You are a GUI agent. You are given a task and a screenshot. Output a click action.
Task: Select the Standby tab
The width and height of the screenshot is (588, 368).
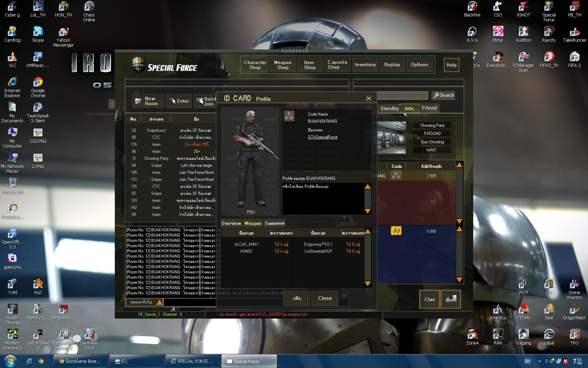pyautogui.click(x=389, y=108)
